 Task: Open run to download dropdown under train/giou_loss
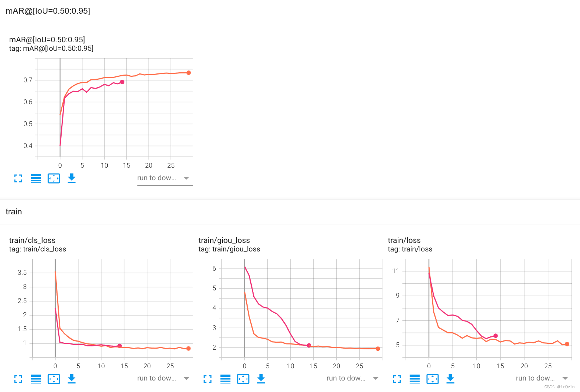coord(354,378)
